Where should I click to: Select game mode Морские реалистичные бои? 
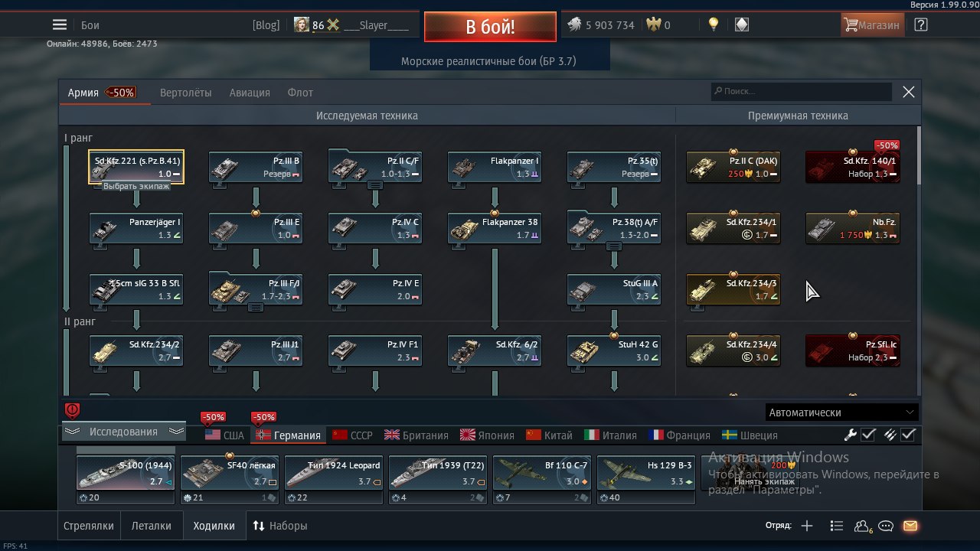tap(489, 60)
